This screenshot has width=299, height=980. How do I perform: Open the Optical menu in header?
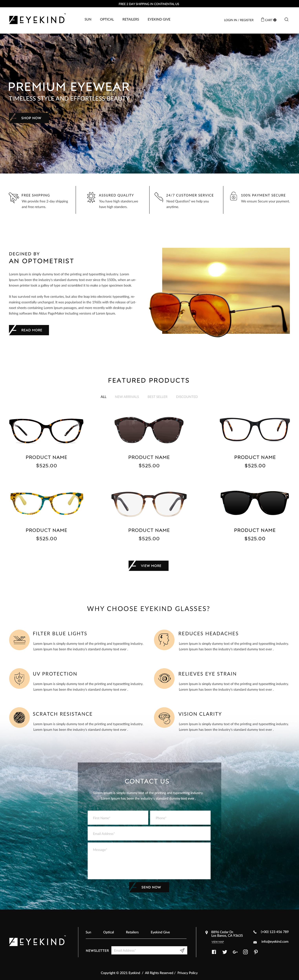(107, 19)
